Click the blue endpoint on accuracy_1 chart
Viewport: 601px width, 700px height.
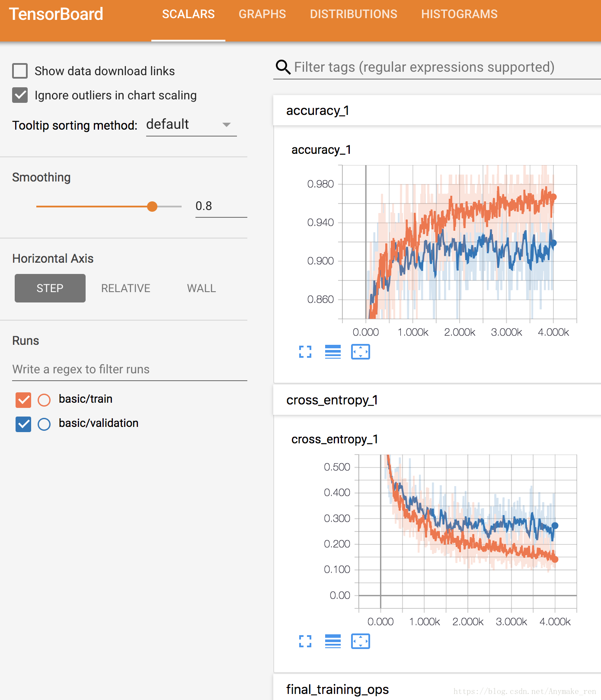553,243
